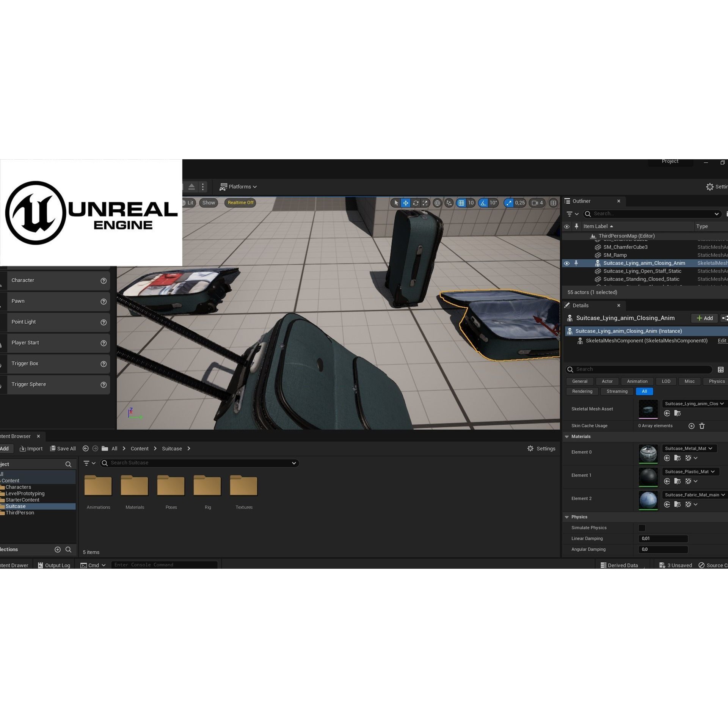The image size is (728, 728).
Task: Click Content Browser history forward arrow
Action: (x=95, y=449)
